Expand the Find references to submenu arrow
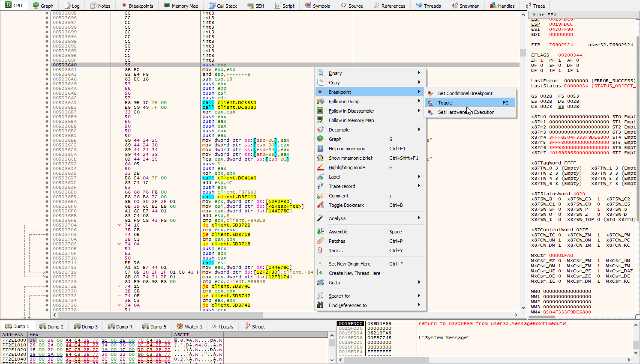The image size is (640, 364). pyautogui.click(x=419, y=305)
